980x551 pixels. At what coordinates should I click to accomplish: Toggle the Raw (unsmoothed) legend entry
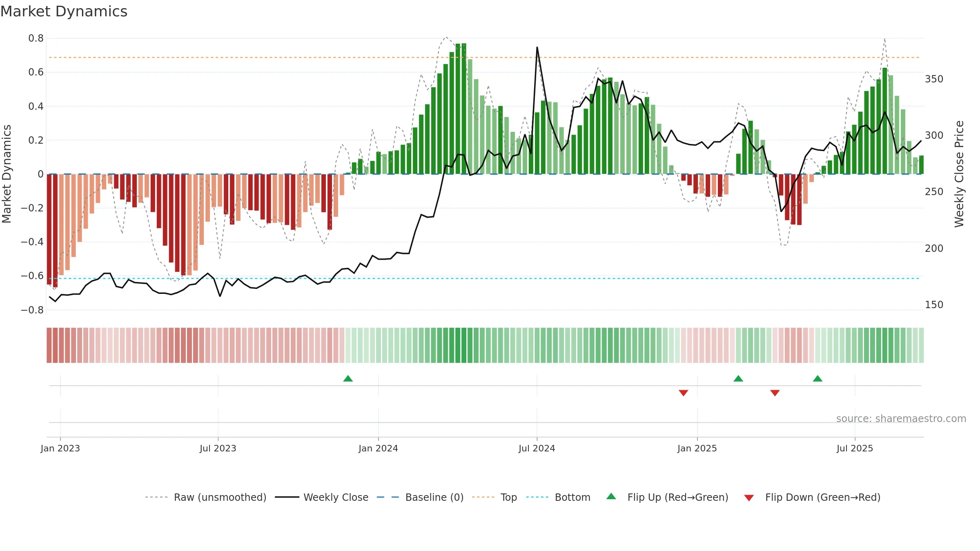pyautogui.click(x=206, y=497)
